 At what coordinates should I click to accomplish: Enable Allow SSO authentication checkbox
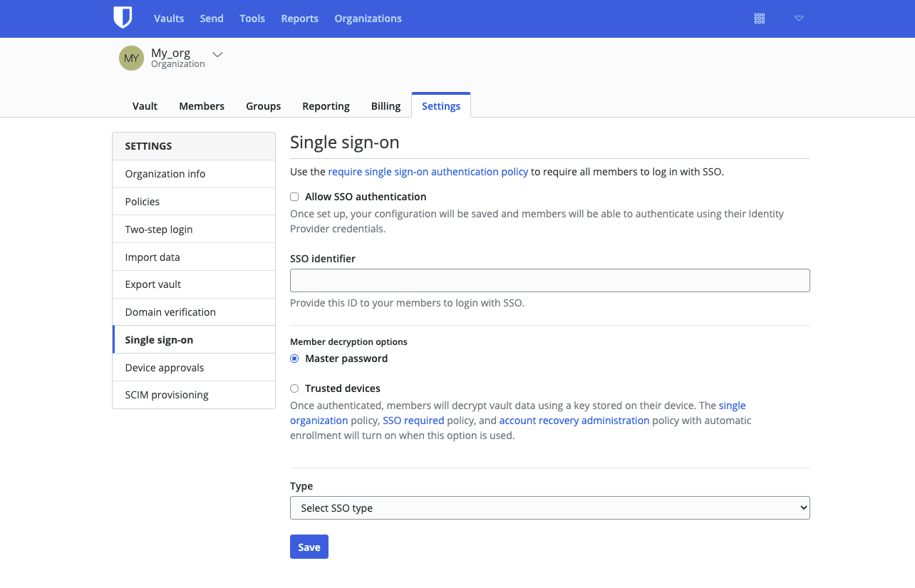coord(294,197)
